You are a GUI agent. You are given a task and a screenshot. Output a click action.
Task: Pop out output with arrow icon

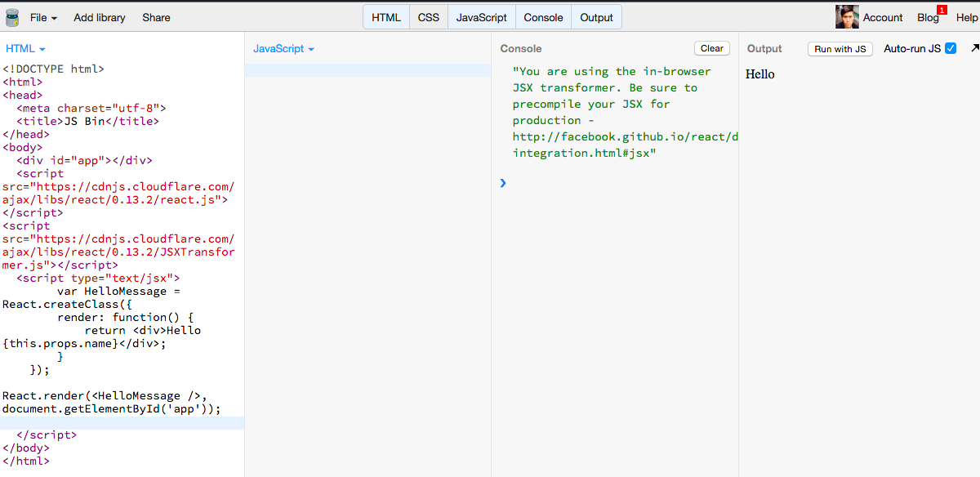click(x=974, y=49)
